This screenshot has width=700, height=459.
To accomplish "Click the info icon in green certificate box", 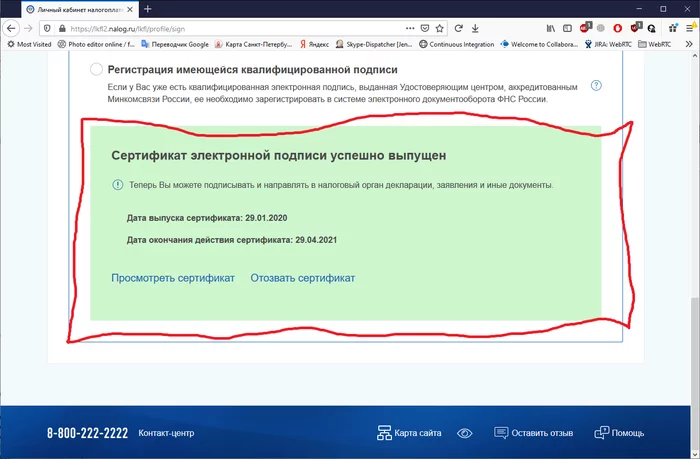I will pos(118,185).
